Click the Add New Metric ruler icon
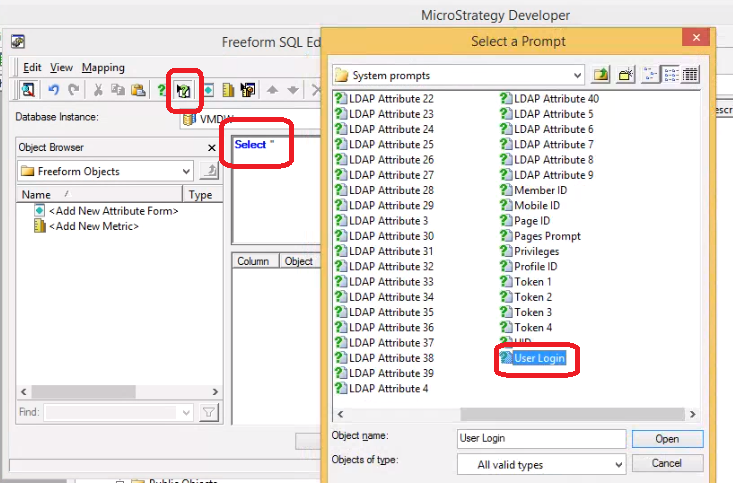The width and height of the screenshot is (733, 483). tap(228, 90)
